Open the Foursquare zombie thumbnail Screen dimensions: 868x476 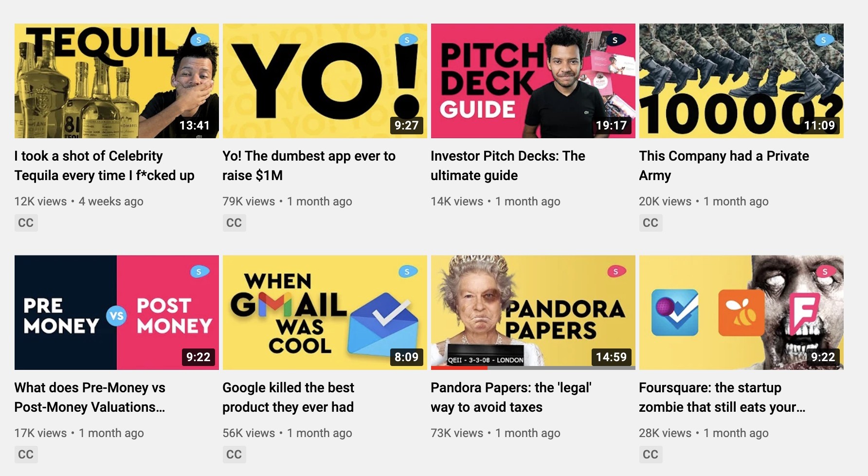pos(741,312)
